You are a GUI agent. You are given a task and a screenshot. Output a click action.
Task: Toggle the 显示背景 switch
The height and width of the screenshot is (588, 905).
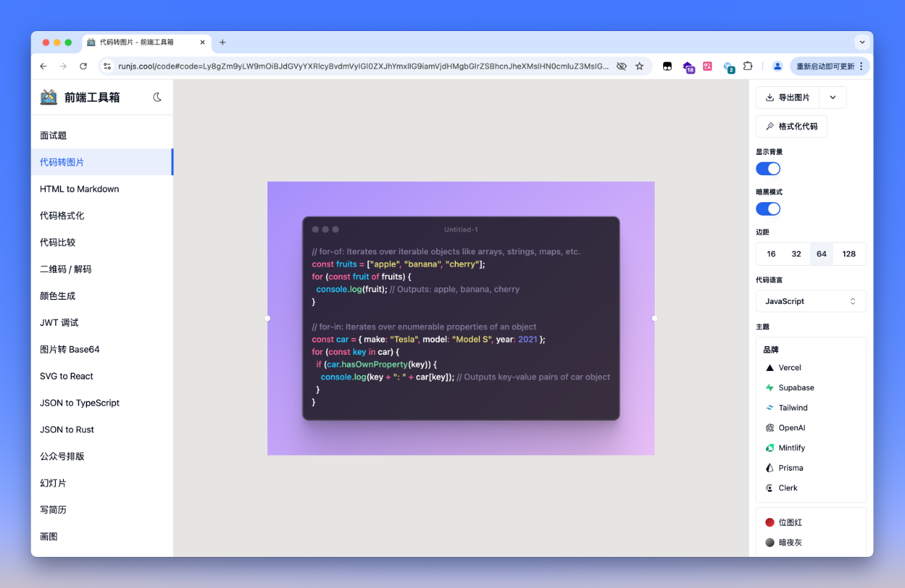pos(768,169)
